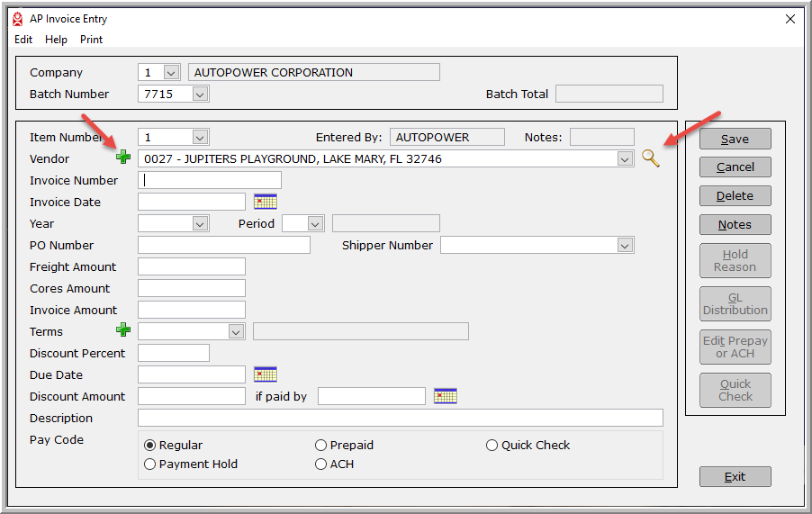Image resolution: width=812 pixels, height=514 pixels.
Task: Click the green plus icon beside Terms
Action: point(123,331)
